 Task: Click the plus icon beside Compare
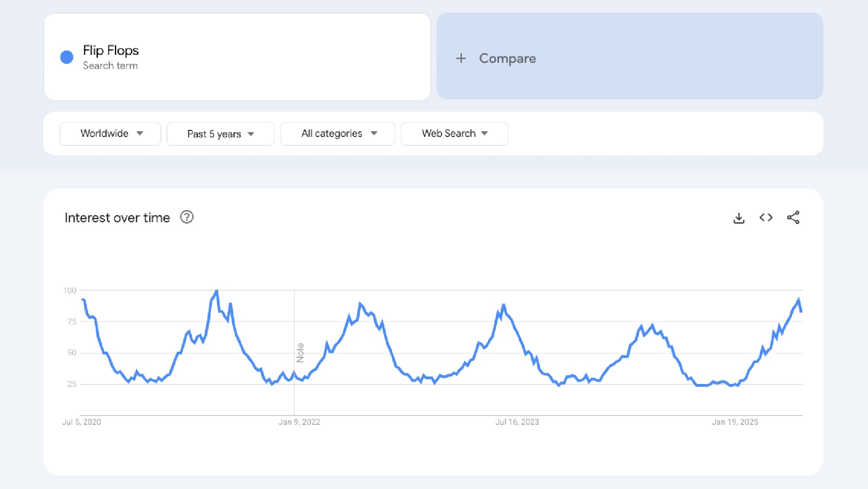pyautogui.click(x=461, y=58)
